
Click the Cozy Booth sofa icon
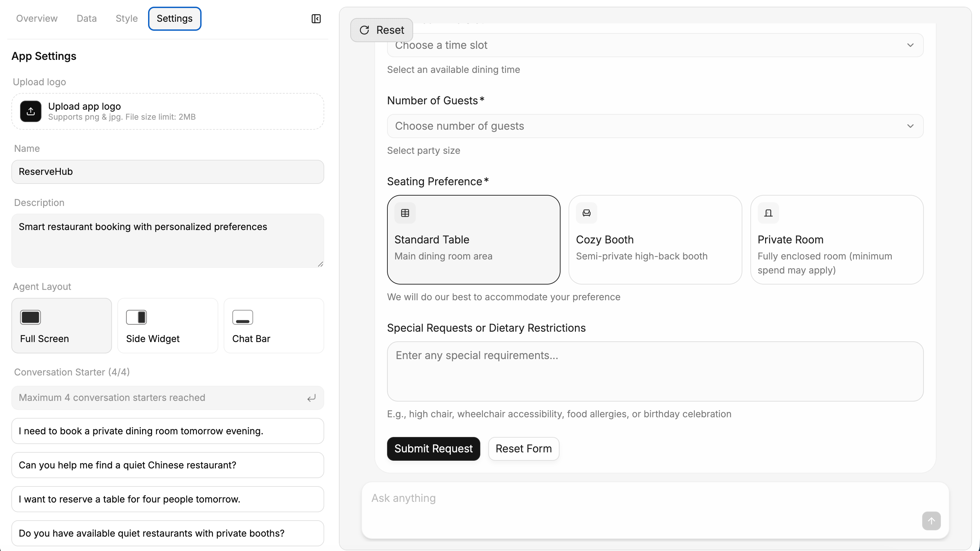(x=587, y=213)
